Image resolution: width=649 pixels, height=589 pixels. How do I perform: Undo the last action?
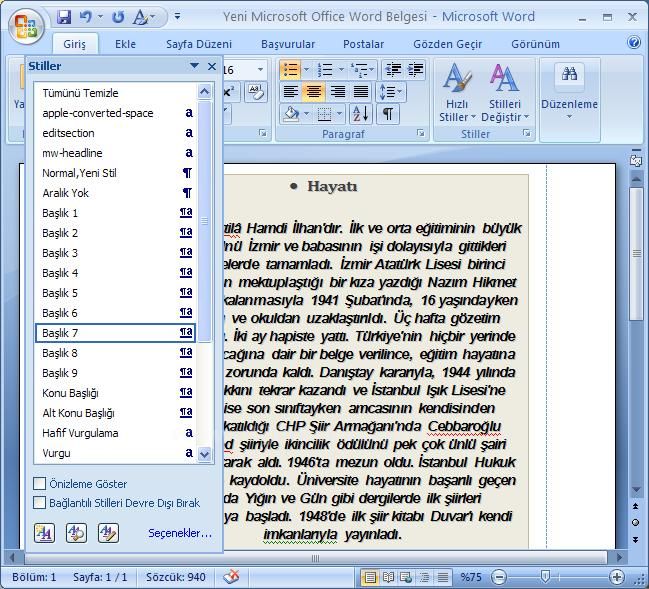tap(86, 17)
